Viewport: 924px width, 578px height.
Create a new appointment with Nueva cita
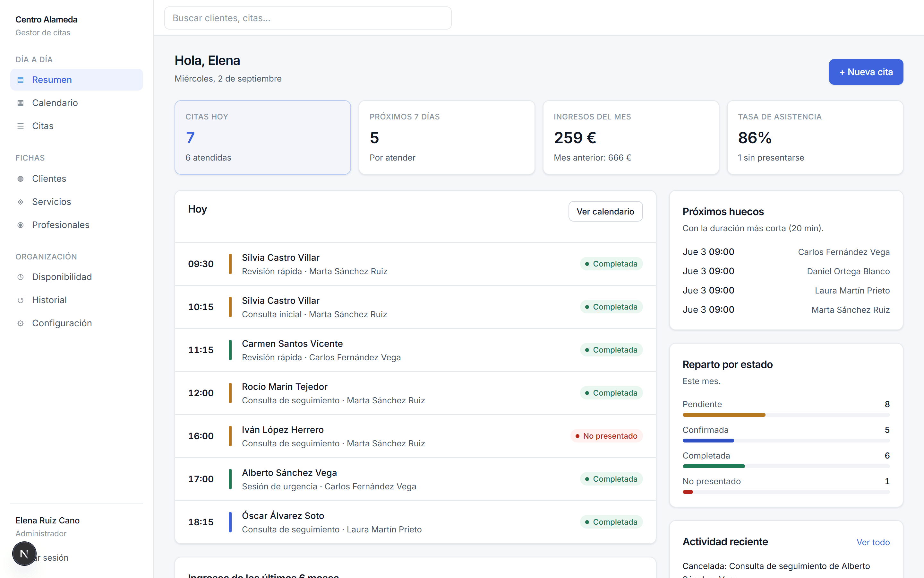(866, 72)
